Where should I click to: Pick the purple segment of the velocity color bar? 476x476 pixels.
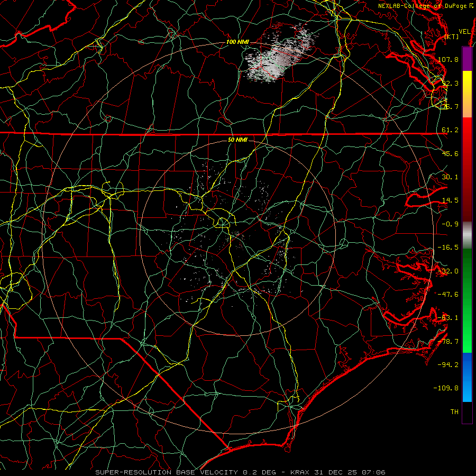tap(467, 59)
